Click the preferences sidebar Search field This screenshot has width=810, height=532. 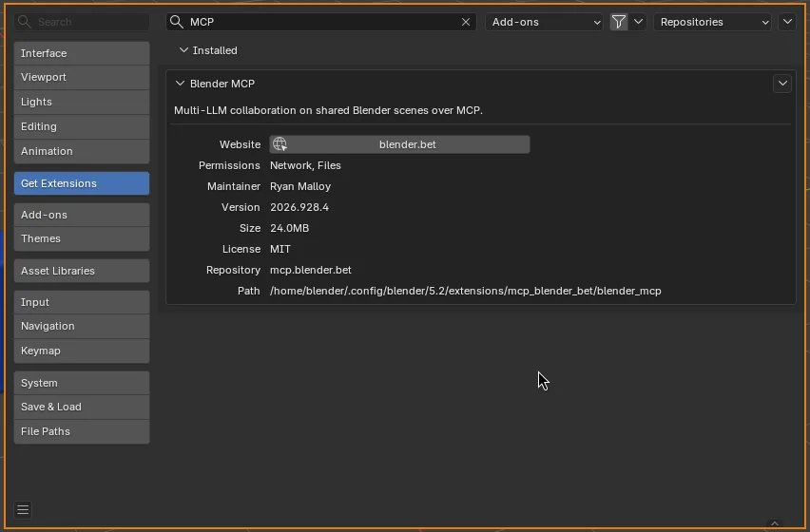click(x=82, y=22)
